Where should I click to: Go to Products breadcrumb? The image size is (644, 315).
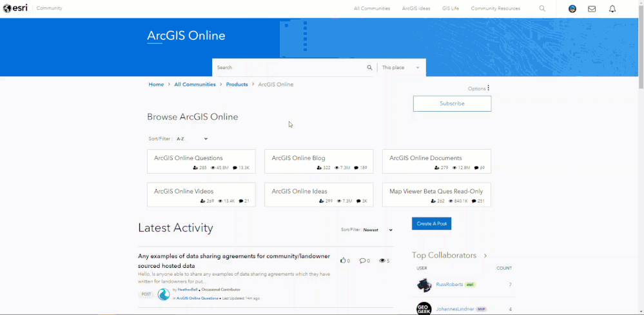pos(237,85)
